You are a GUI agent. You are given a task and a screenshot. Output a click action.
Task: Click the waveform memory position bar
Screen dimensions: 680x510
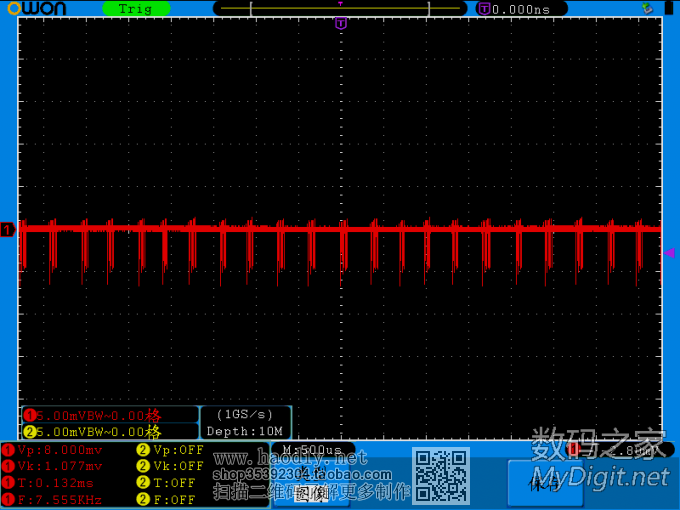(x=340, y=8)
